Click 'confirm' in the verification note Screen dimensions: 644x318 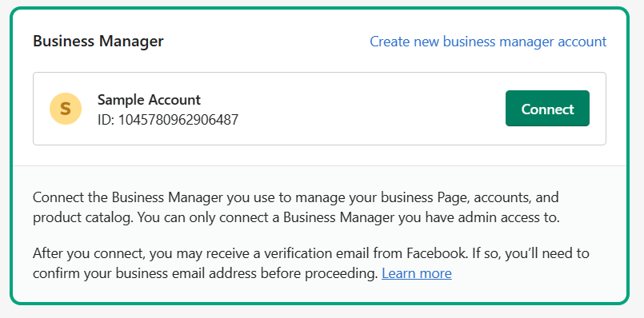click(x=56, y=273)
